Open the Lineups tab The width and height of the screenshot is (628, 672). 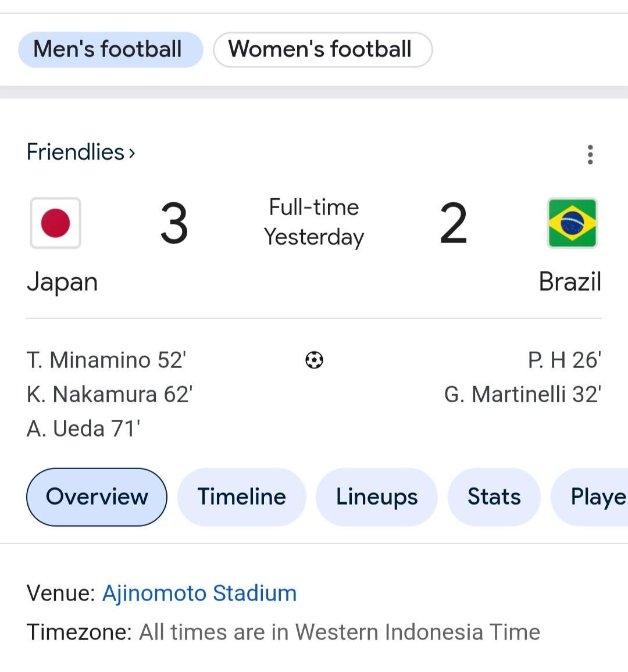(x=377, y=497)
